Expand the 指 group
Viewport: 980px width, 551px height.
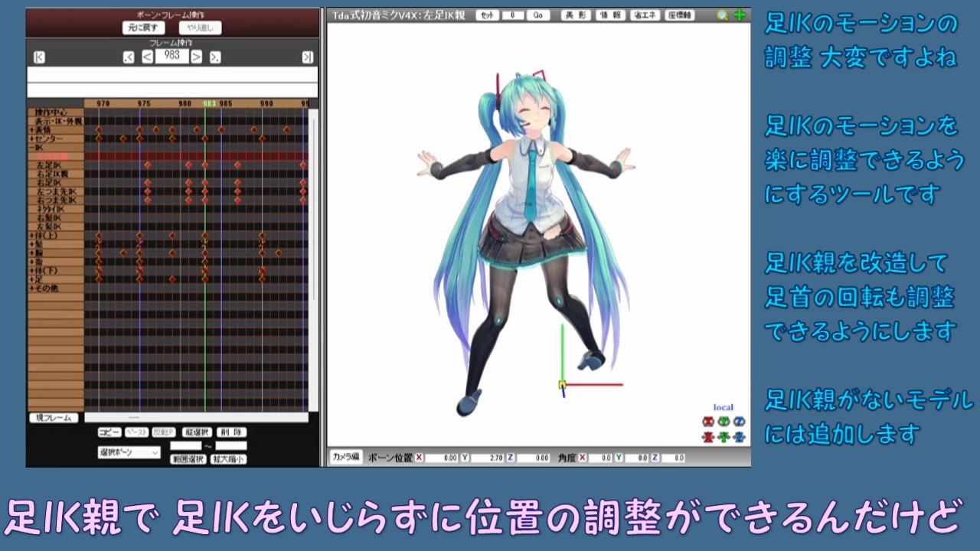tap(31, 262)
